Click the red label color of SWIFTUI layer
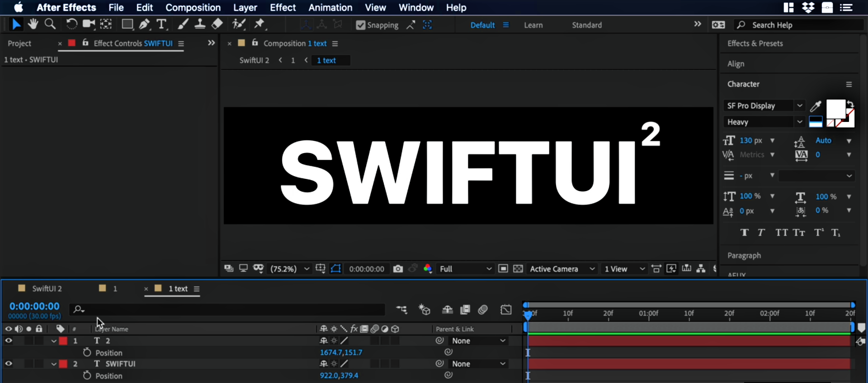 tap(63, 364)
